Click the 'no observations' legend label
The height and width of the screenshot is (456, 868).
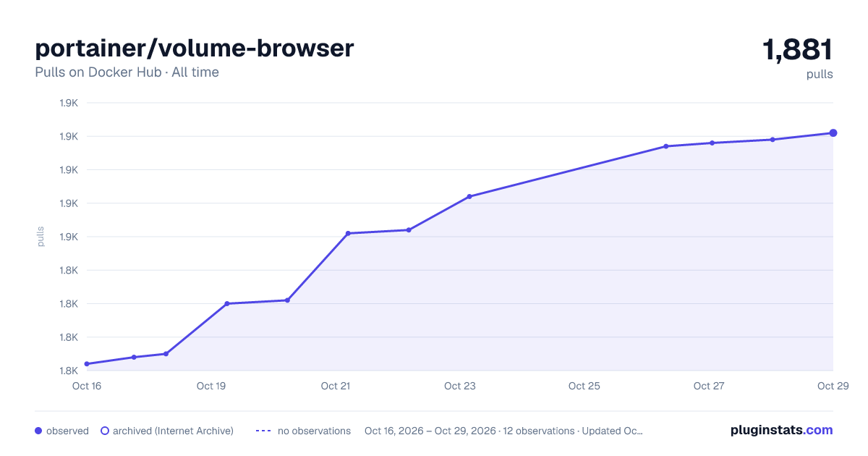point(314,431)
